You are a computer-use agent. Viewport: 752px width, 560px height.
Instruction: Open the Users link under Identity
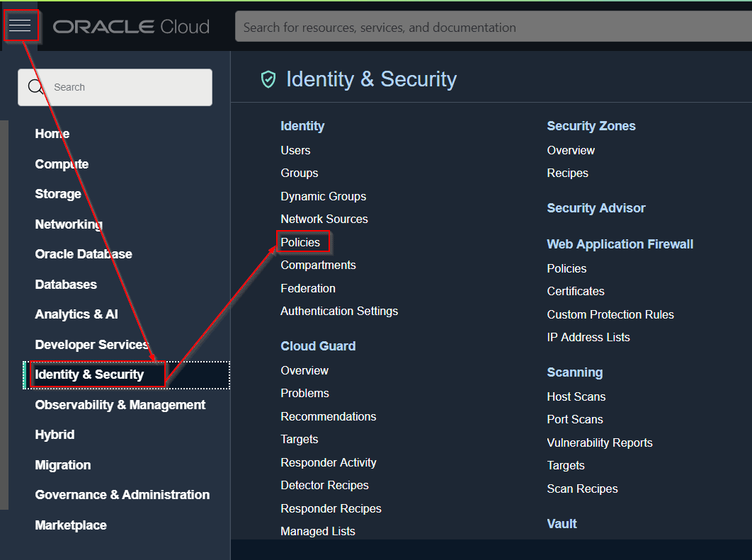click(295, 150)
